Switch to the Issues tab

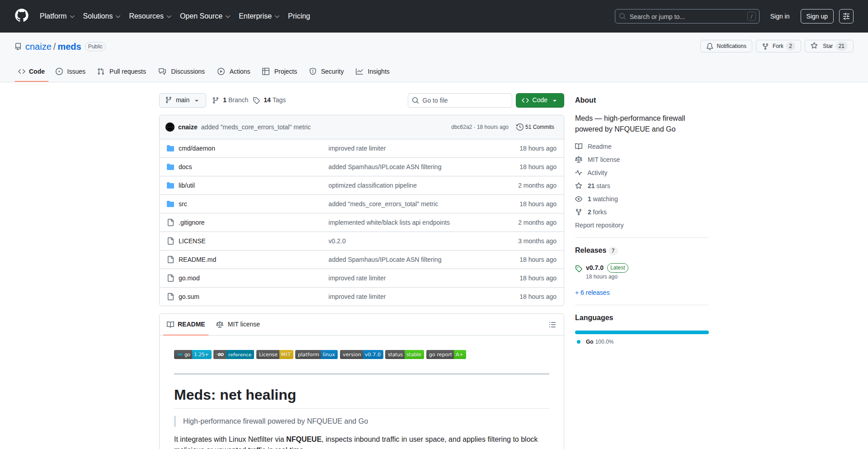71,71
